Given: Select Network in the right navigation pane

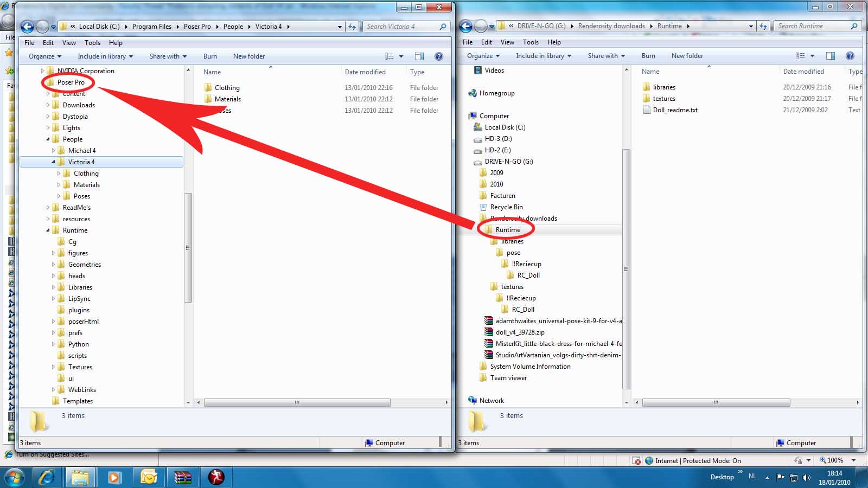Looking at the screenshot, I should pyautogui.click(x=492, y=401).
